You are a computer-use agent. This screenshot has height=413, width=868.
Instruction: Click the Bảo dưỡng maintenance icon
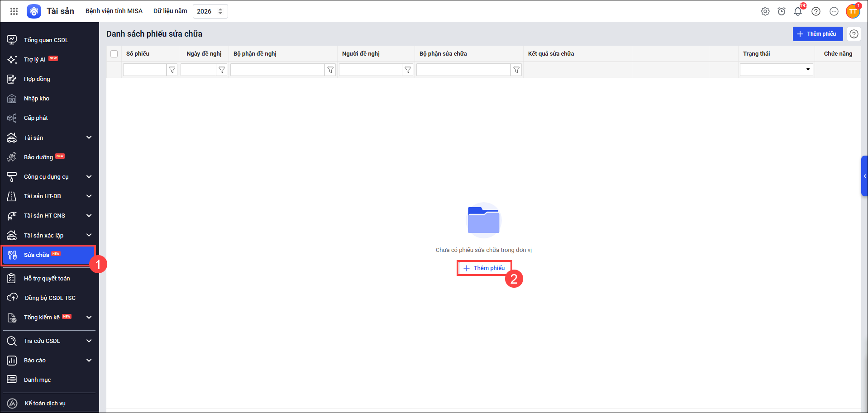(12, 157)
